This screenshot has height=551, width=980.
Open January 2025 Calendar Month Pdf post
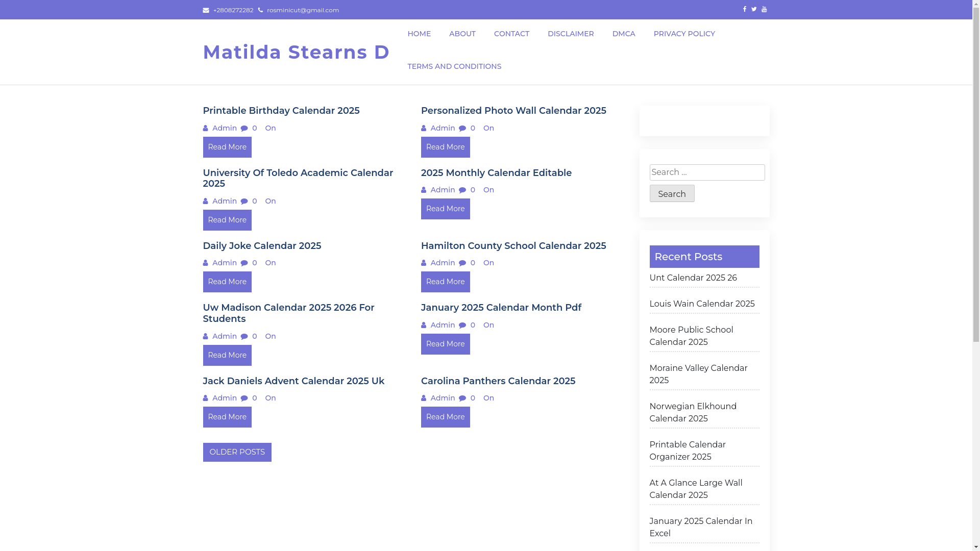501,308
